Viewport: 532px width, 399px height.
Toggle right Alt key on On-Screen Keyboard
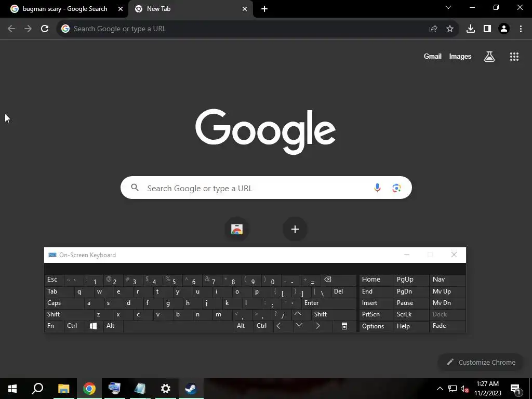tap(244, 326)
